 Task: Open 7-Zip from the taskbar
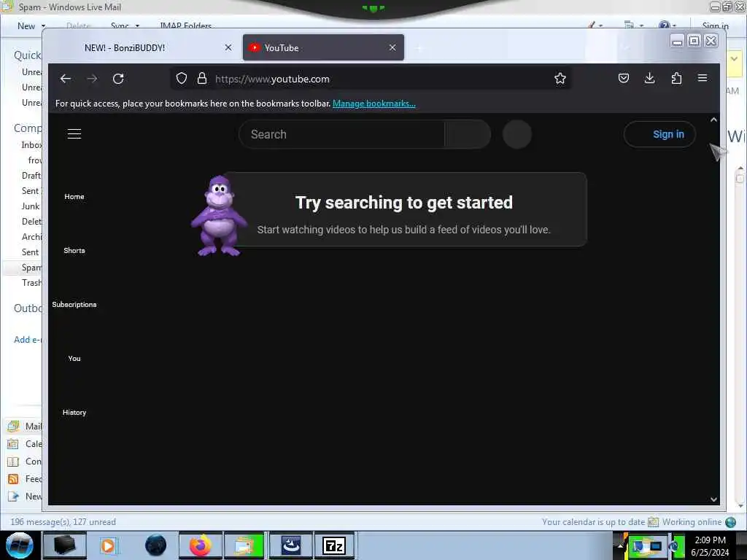click(334, 545)
